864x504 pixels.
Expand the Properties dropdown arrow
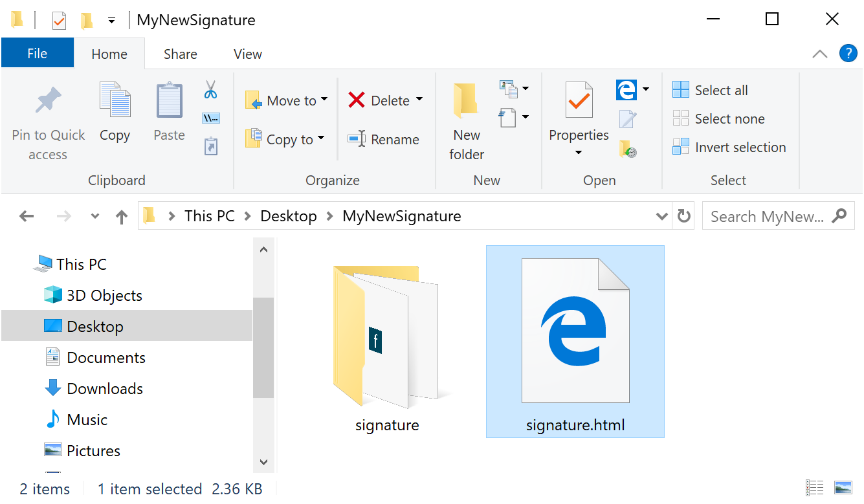(579, 153)
